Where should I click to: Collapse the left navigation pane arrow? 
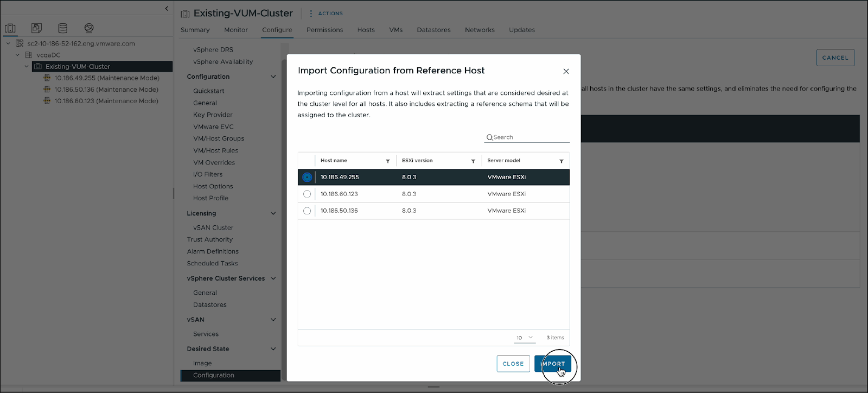pyautogui.click(x=167, y=8)
